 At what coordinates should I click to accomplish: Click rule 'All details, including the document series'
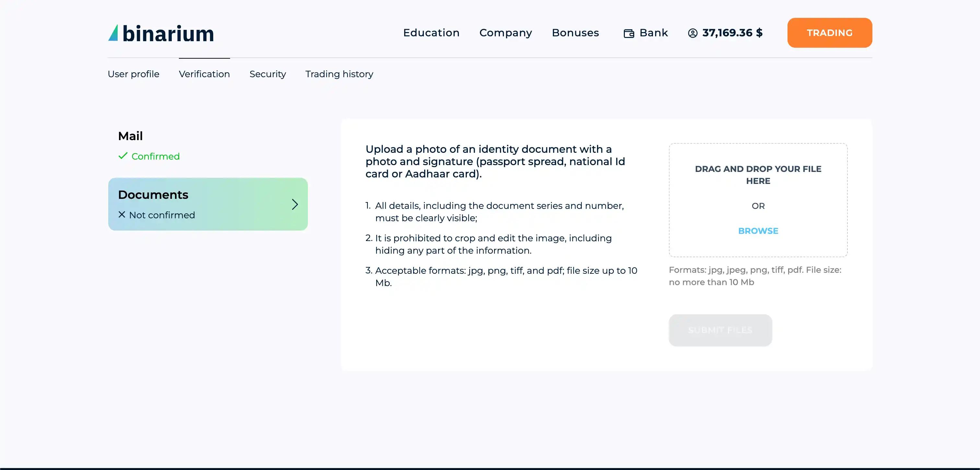(499, 212)
